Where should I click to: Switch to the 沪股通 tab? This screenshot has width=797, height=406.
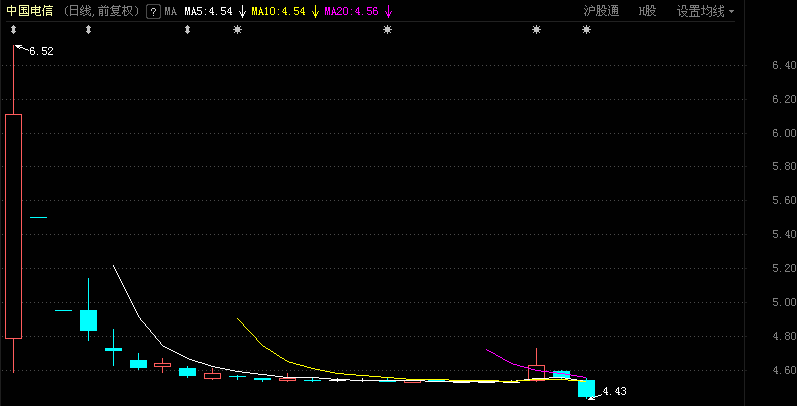coord(601,11)
